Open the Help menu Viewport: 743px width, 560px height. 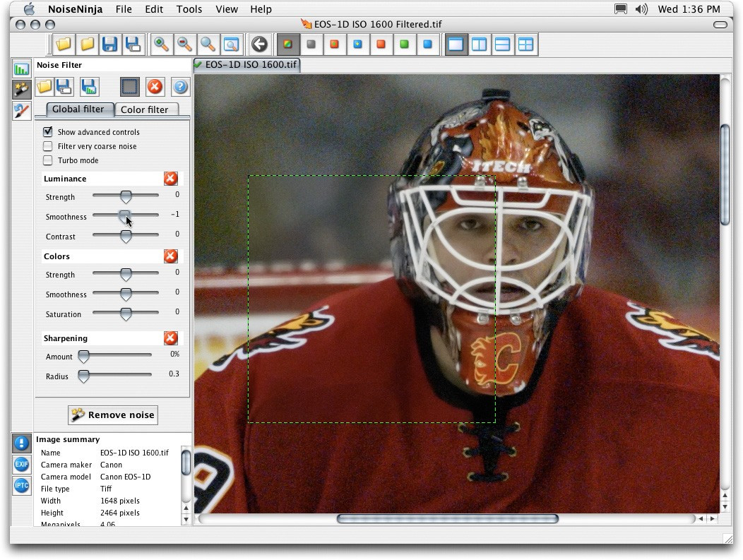(x=261, y=9)
